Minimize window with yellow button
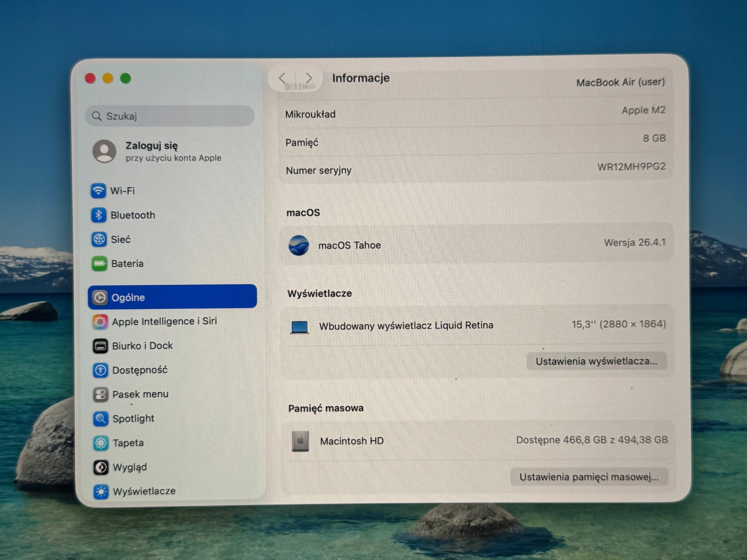Image resolution: width=747 pixels, height=560 pixels. click(x=108, y=79)
